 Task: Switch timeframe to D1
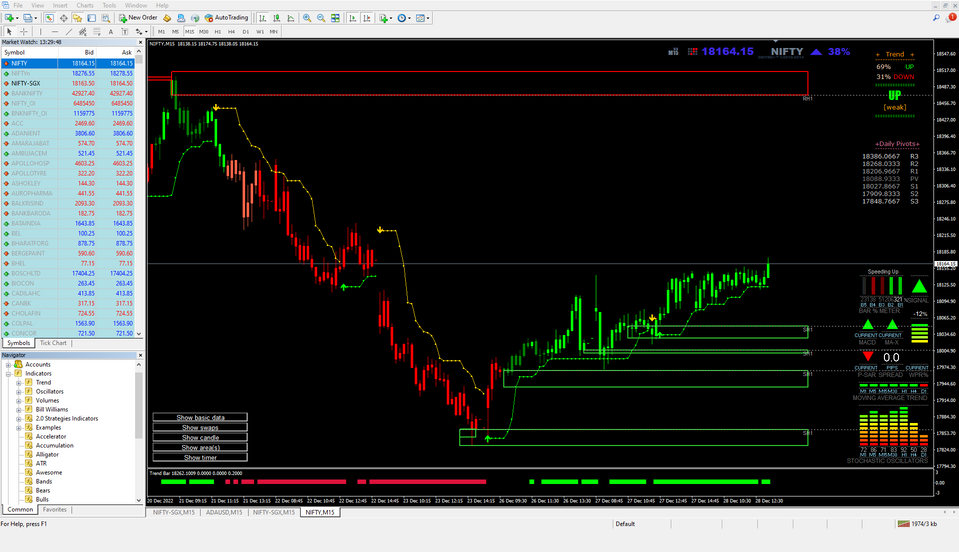[246, 31]
